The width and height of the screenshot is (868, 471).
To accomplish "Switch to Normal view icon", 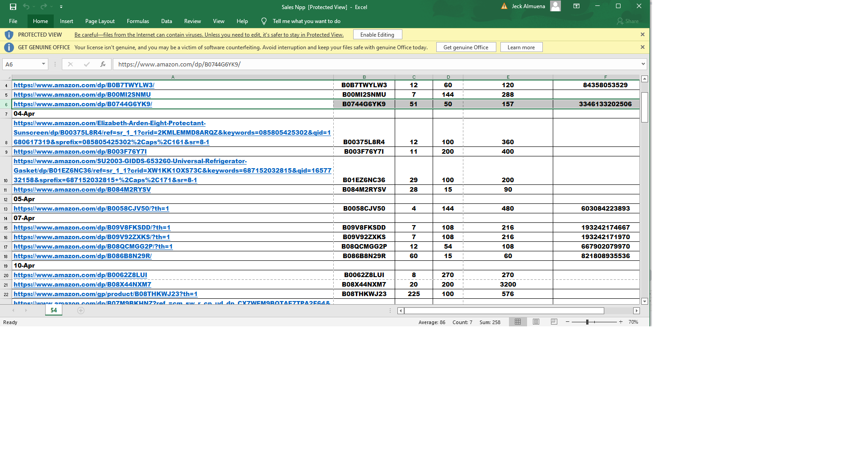I will pyautogui.click(x=518, y=322).
